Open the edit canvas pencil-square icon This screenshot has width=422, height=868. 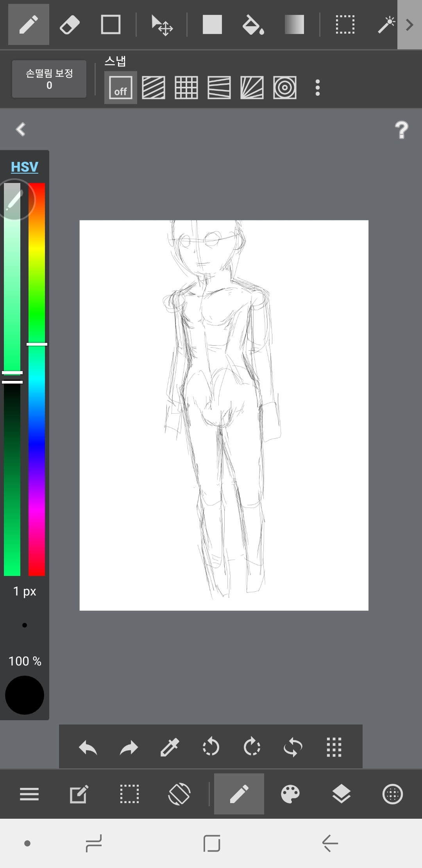[79, 794]
